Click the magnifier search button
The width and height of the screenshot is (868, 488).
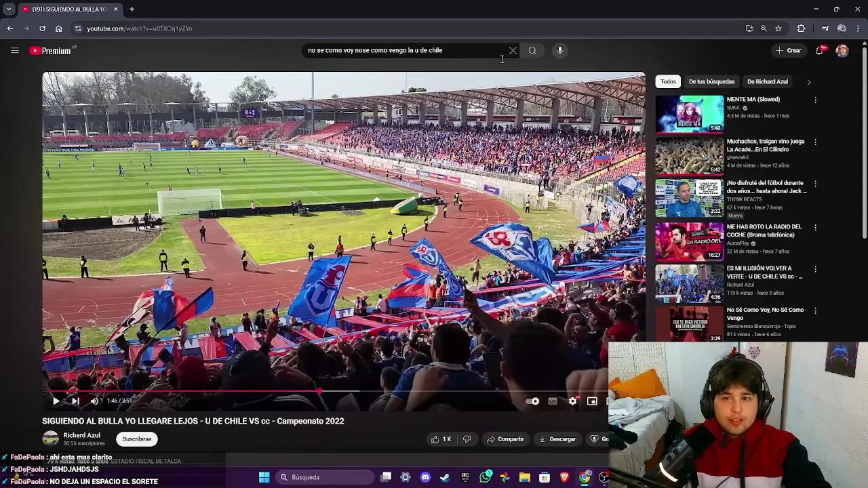(x=532, y=50)
